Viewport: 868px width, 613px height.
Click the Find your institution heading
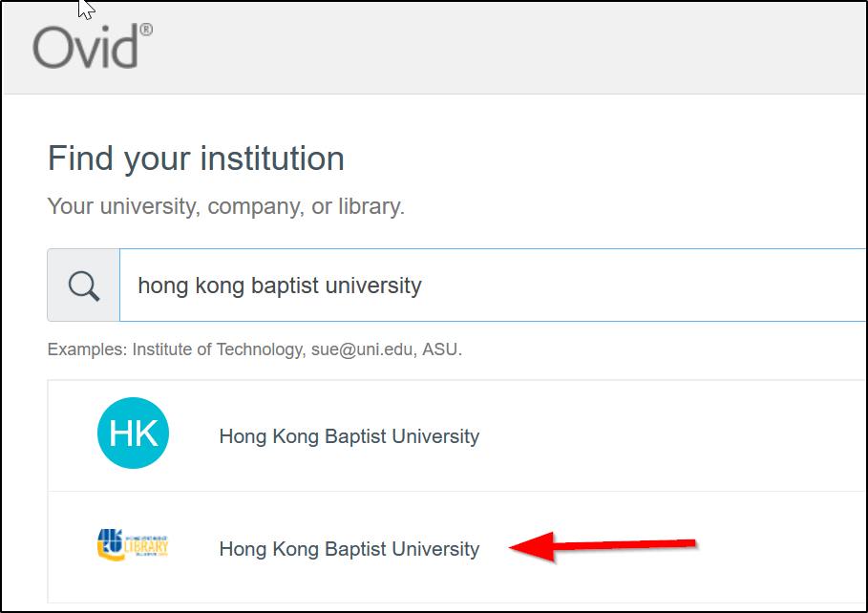[195, 159]
